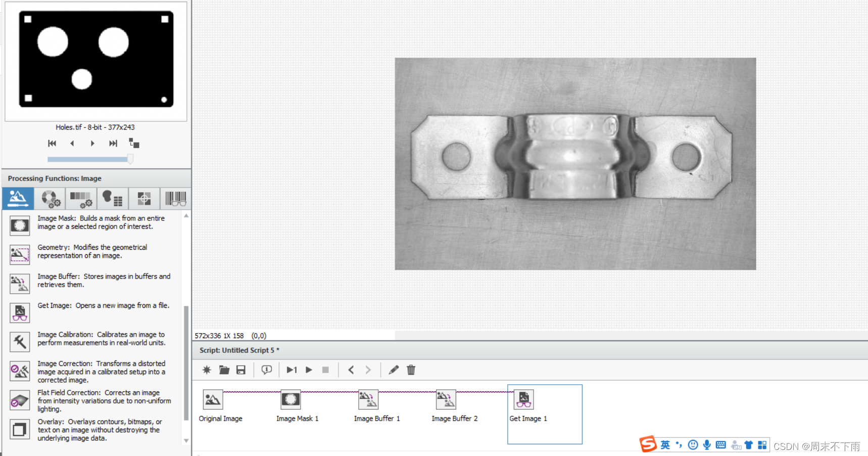Click the bracket part image display
This screenshot has width=868, height=456.
pyautogui.click(x=575, y=164)
